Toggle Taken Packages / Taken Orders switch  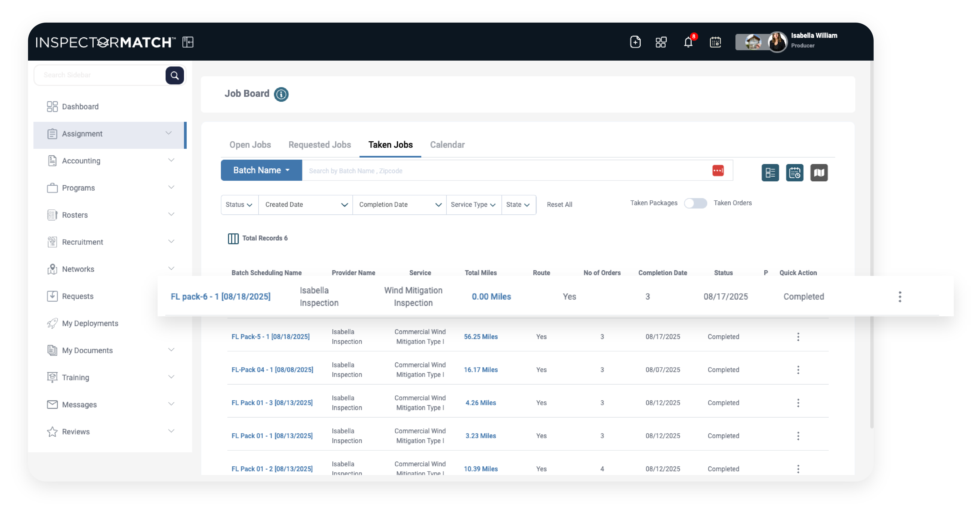coord(695,203)
